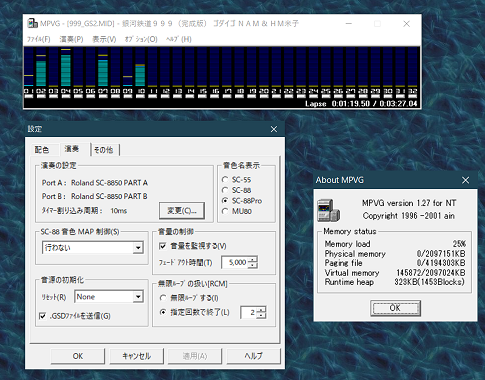
Task: Click channel 10 level meter
Action: point(140,67)
